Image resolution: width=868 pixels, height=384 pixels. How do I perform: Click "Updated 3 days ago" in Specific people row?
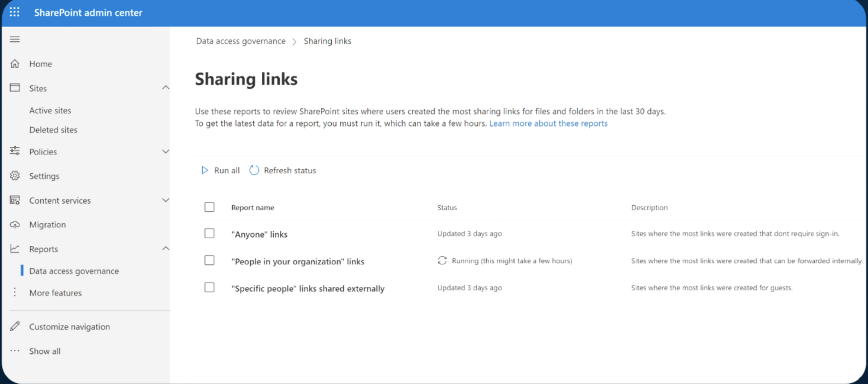point(469,288)
